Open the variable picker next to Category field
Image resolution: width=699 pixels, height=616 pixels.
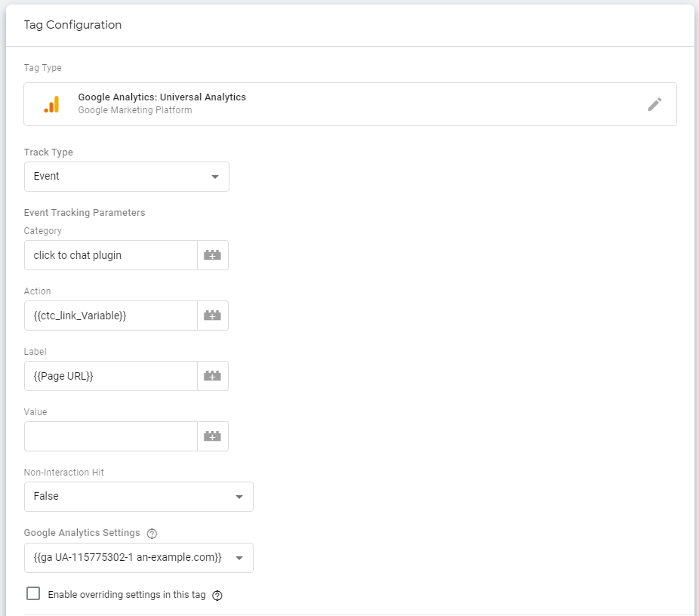(x=213, y=255)
